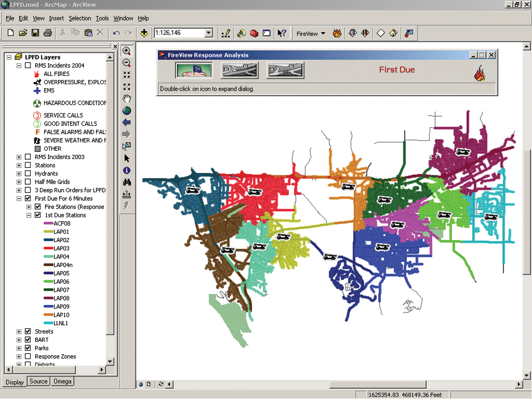Expand the RMS Incidents 2003 layer
The image size is (532, 399).
coord(19,157)
